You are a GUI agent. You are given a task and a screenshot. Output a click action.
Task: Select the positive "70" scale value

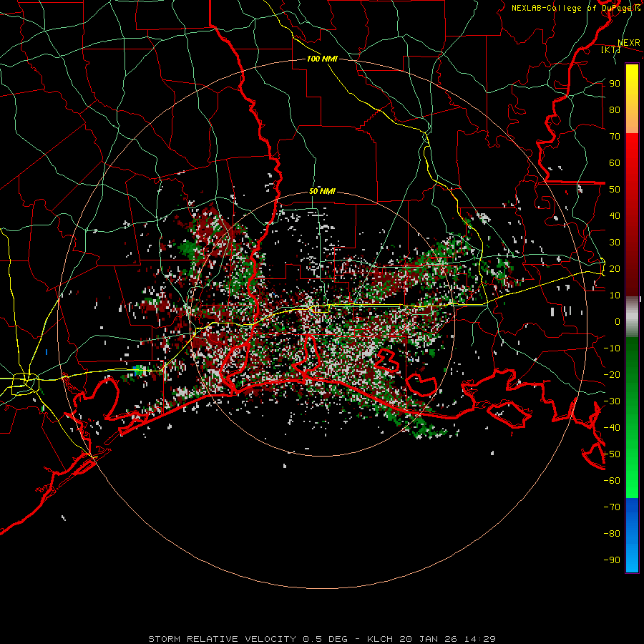pyautogui.click(x=615, y=137)
